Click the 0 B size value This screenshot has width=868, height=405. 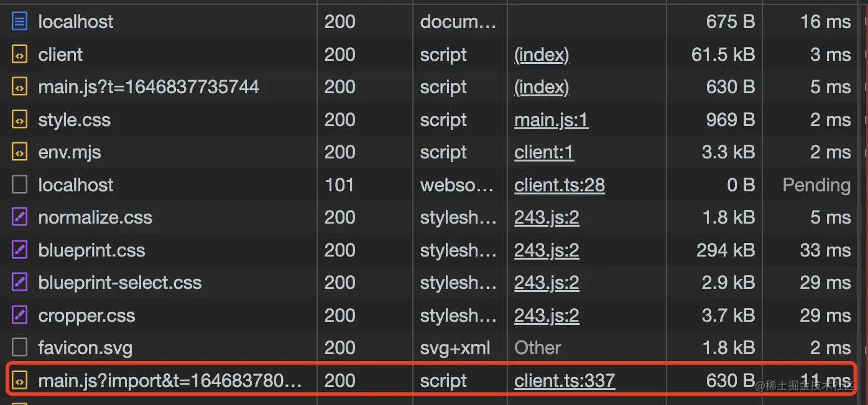741,185
